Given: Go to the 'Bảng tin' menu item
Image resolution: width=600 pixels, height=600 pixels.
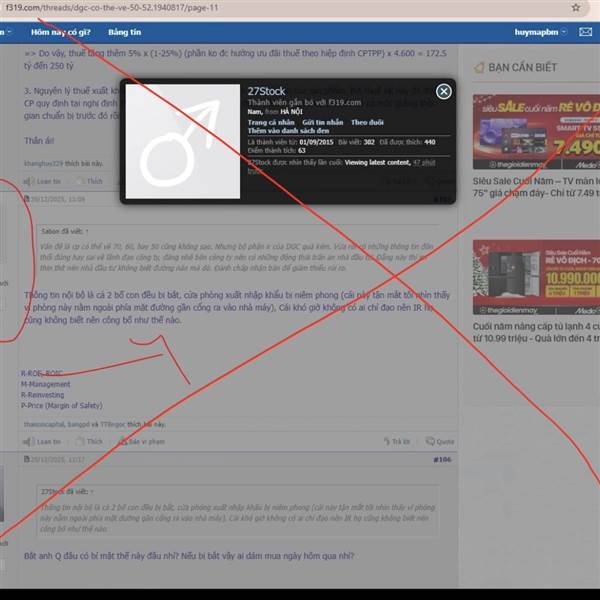Looking at the screenshot, I should [124, 32].
